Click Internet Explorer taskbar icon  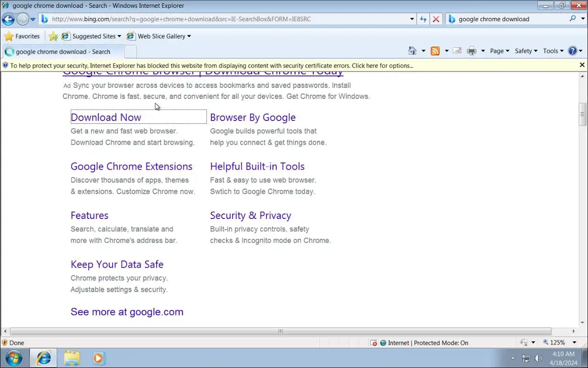44,358
